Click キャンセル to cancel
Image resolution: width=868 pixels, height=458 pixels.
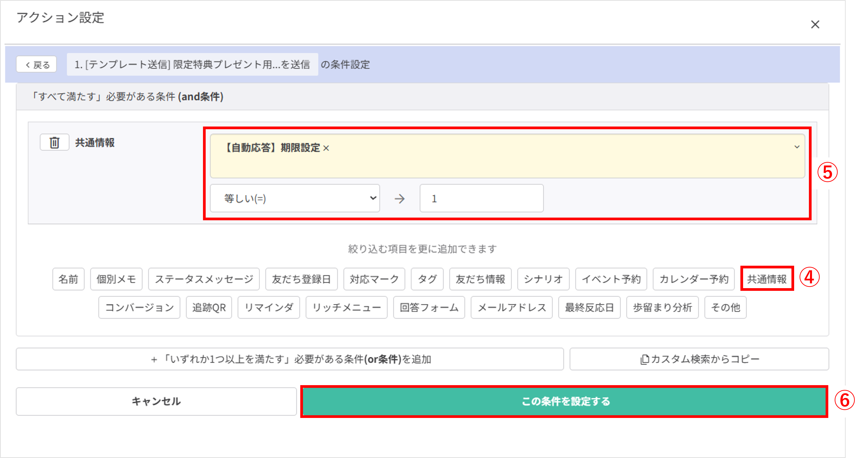click(x=156, y=401)
